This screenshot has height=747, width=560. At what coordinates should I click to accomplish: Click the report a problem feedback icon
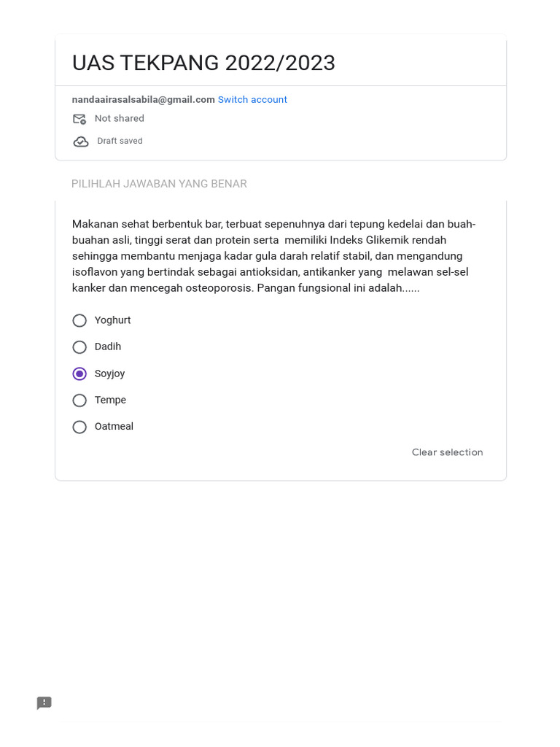44,703
